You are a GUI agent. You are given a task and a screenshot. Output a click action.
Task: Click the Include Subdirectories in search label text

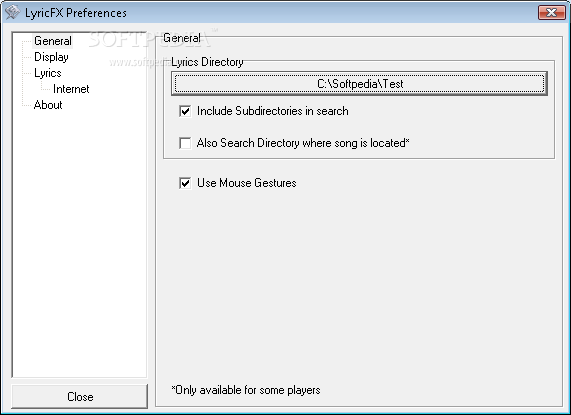coord(273,111)
